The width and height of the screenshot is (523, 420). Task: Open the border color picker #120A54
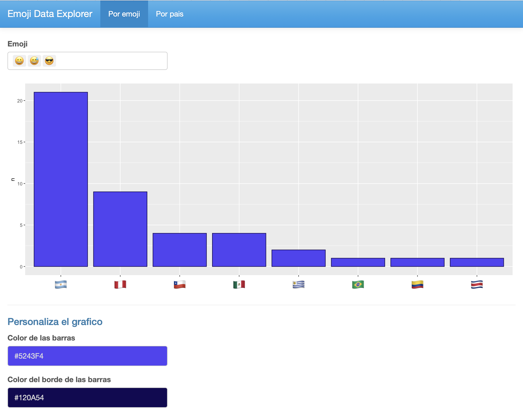click(88, 398)
